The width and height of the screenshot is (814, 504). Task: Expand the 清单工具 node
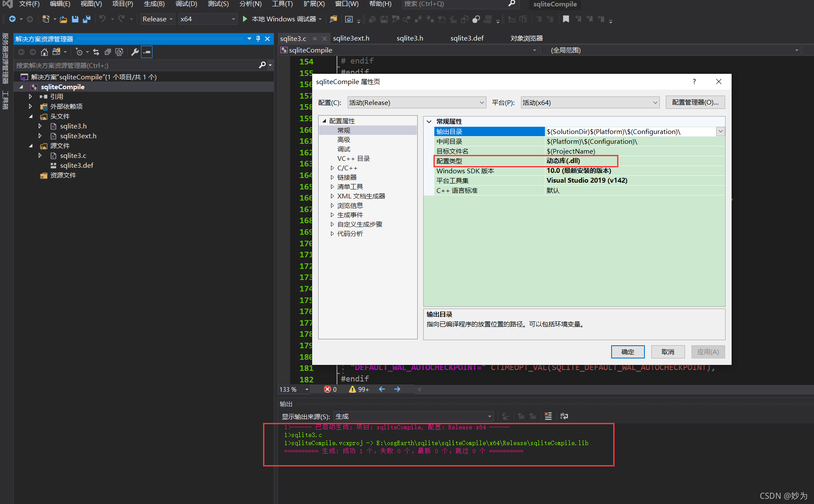point(332,186)
